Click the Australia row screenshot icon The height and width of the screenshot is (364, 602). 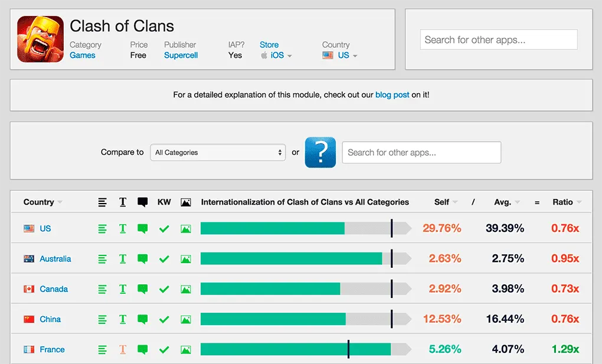pyautogui.click(x=186, y=259)
